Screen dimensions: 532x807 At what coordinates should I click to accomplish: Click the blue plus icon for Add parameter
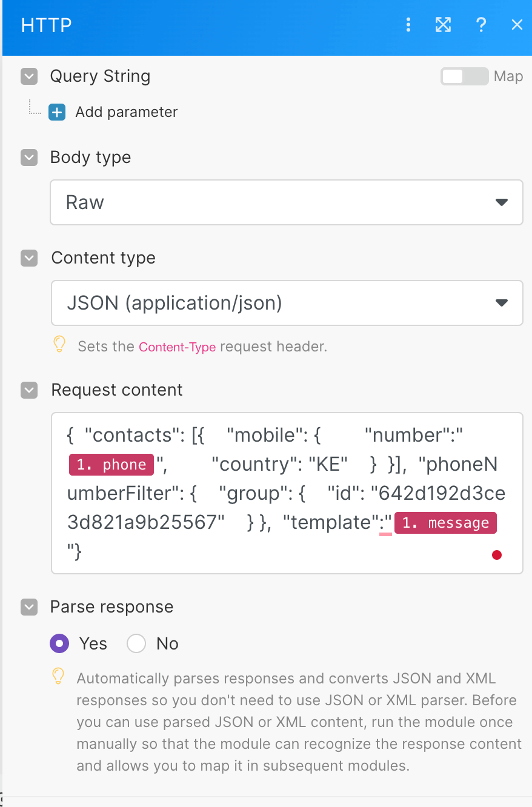coord(57,112)
